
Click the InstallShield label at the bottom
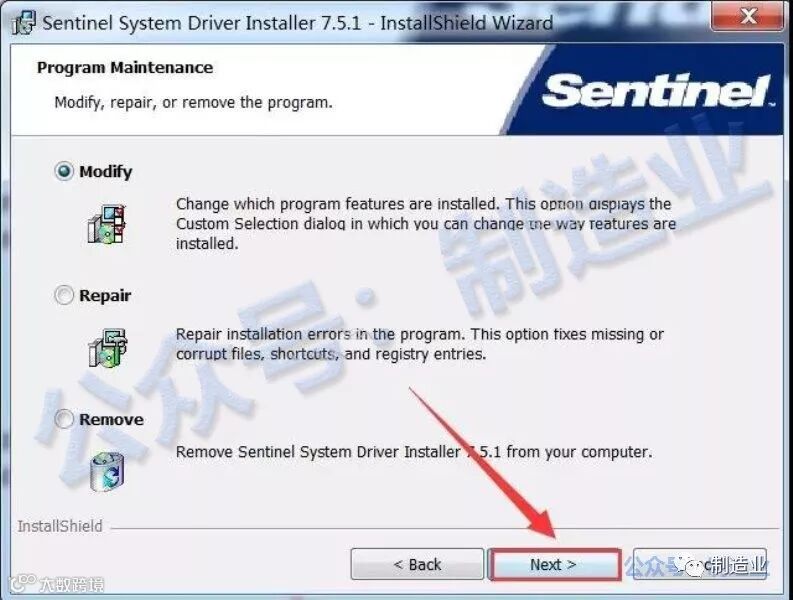[60, 526]
